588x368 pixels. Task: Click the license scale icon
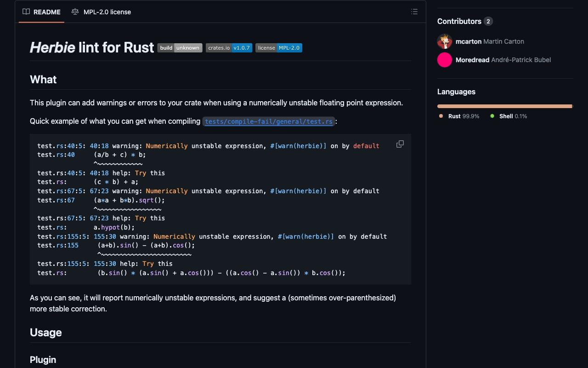[75, 12]
